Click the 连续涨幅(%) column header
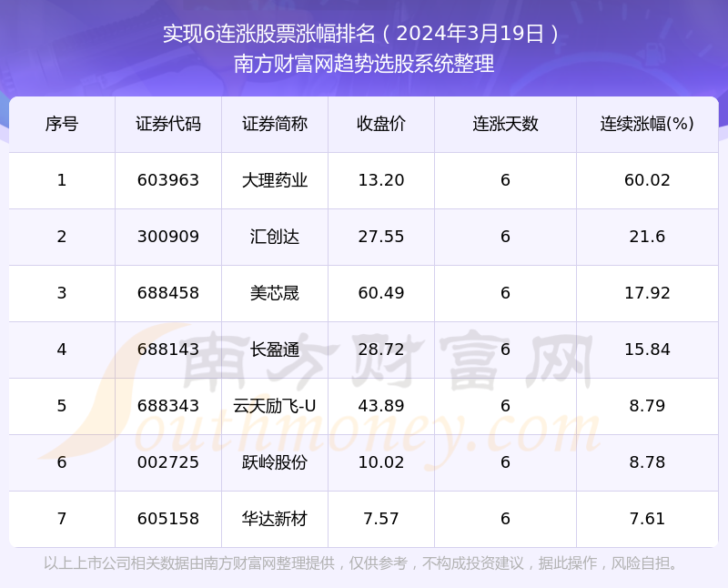 tap(647, 124)
